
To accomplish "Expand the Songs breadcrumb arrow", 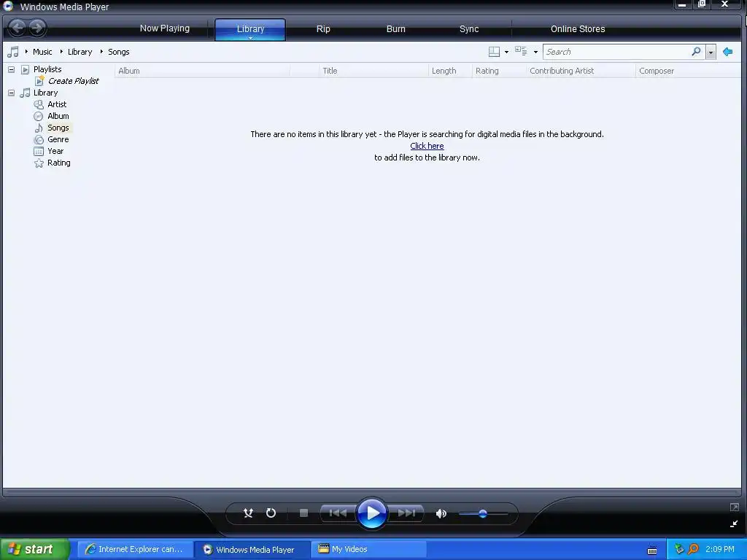I will pyautogui.click(x=101, y=52).
